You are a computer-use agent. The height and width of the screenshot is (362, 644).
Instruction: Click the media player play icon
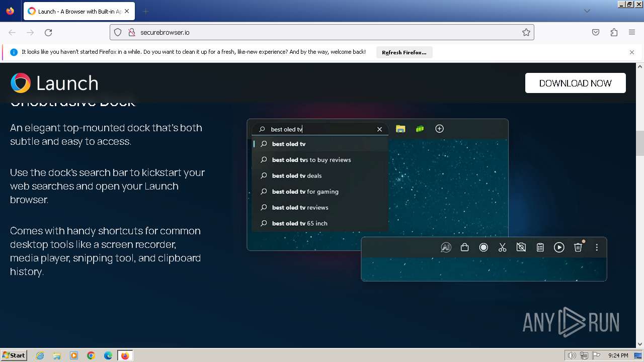click(x=559, y=247)
